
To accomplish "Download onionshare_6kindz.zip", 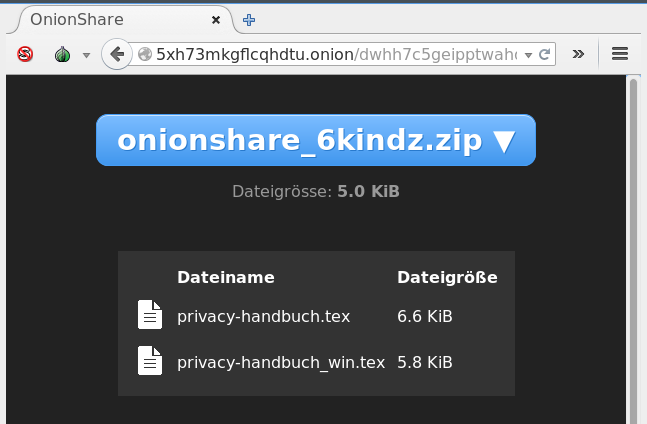I will (316, 140).
